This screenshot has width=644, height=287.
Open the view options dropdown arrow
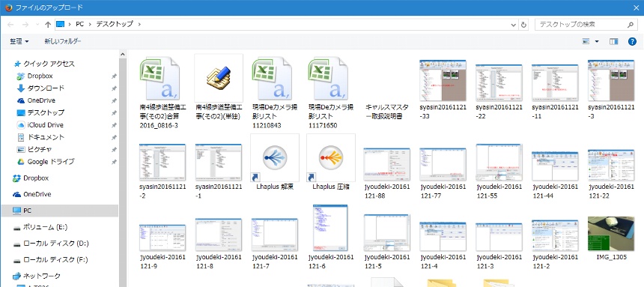click(x=597, y=41)
